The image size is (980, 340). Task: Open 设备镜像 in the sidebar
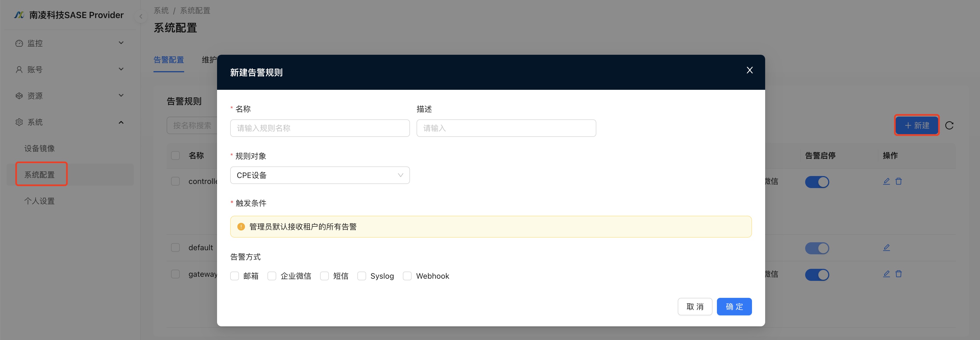click(x=39, y=148)
